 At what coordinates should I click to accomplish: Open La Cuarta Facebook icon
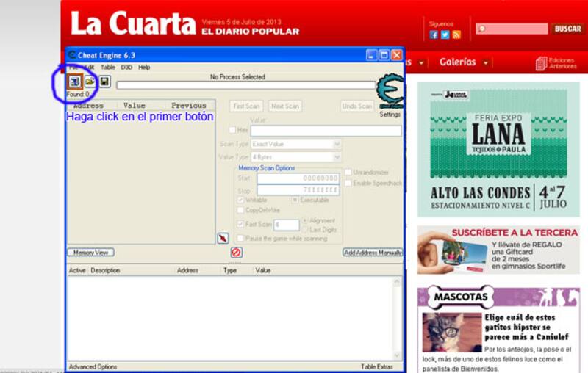click(434, 35)
